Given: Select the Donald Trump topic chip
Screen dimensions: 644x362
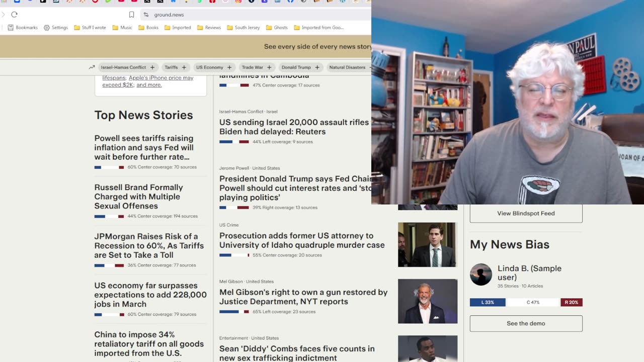Looking at the screenshot, I should point(296,67).
